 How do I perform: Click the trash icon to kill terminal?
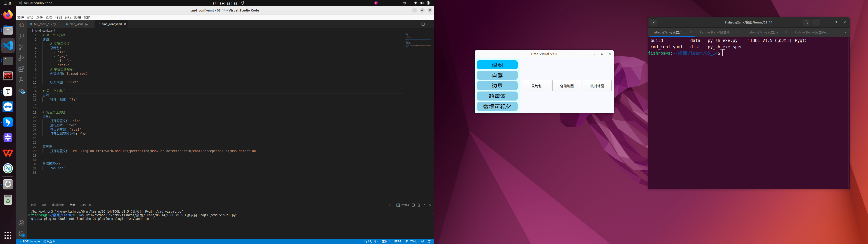point(419,205)
